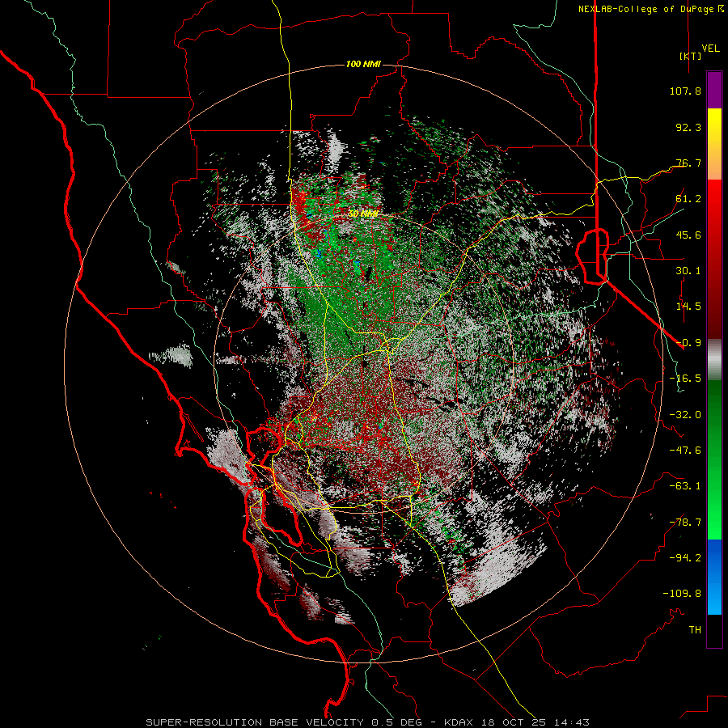This screenshot has height=728, width=728.
Task: Click the TH legend label
Action: click(x=695, y=630)
